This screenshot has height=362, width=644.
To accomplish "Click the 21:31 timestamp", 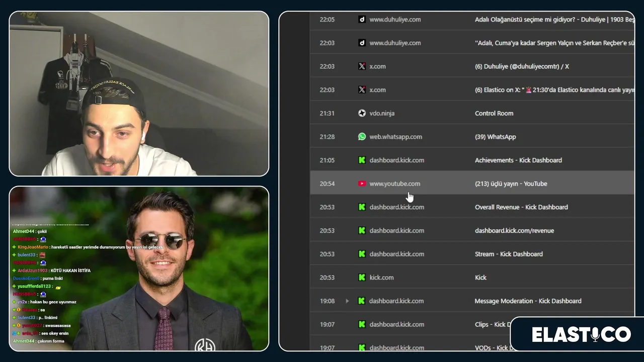I will (327, 113).
